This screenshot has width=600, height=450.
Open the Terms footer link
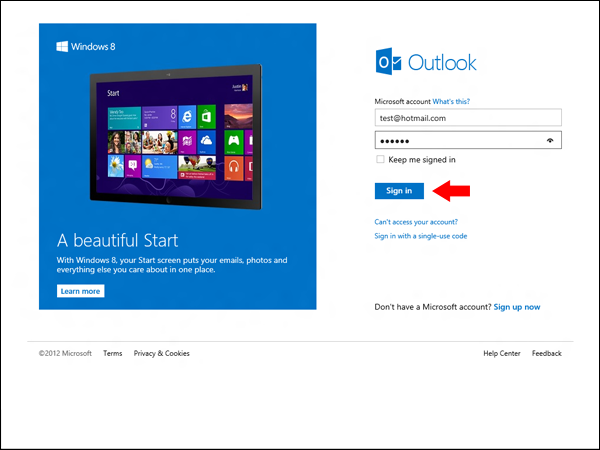[x=112, y=353]
